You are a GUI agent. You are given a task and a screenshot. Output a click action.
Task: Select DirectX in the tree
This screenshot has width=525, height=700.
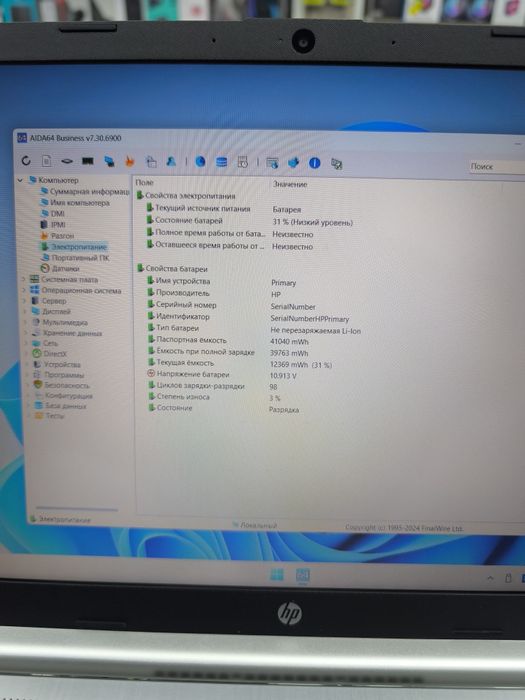(x=50, y=354)
